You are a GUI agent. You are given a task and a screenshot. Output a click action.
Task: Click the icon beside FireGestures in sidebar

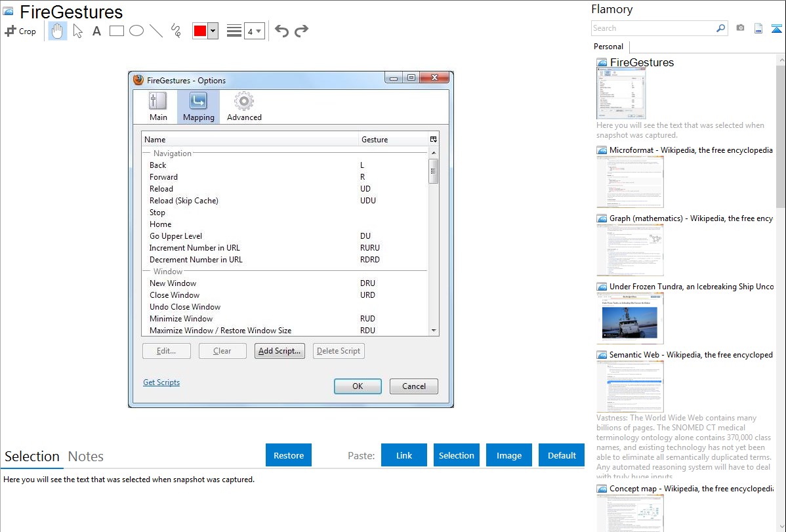point(602,63)
